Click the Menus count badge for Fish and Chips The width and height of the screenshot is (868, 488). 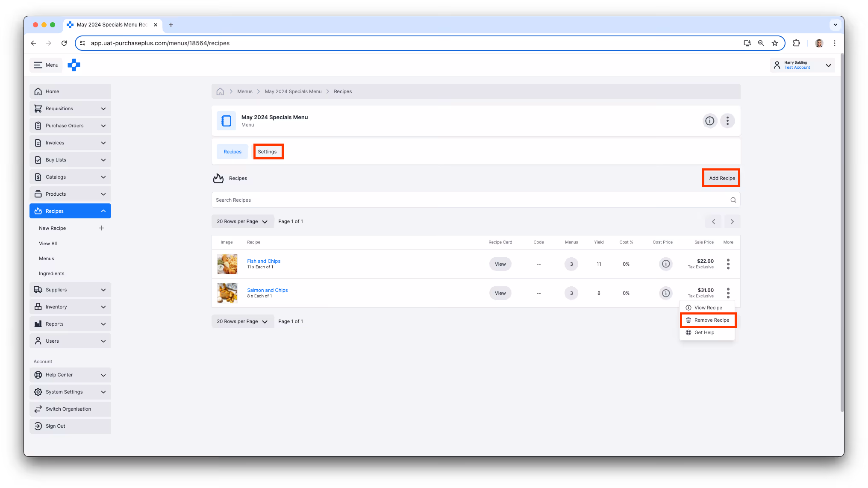tap(571, 264)
